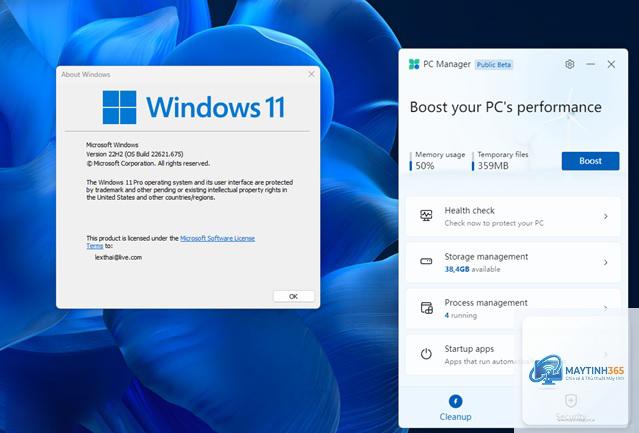Click the PC Manager title text
This screenshot has height=433, width=639.
(447, 64)
